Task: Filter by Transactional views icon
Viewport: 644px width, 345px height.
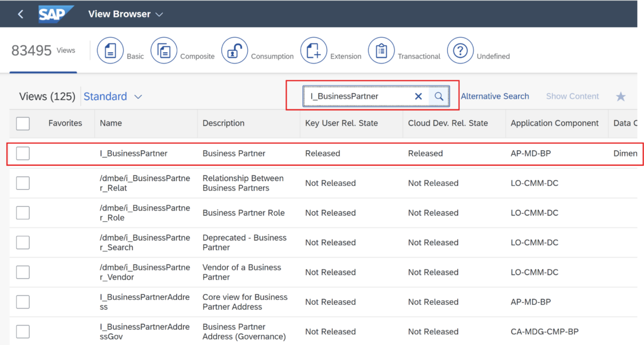Action: tap(381, 50)
